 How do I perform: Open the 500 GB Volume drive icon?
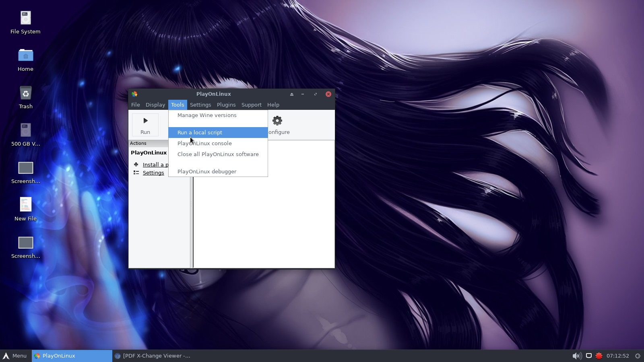(x=26, y=131)
